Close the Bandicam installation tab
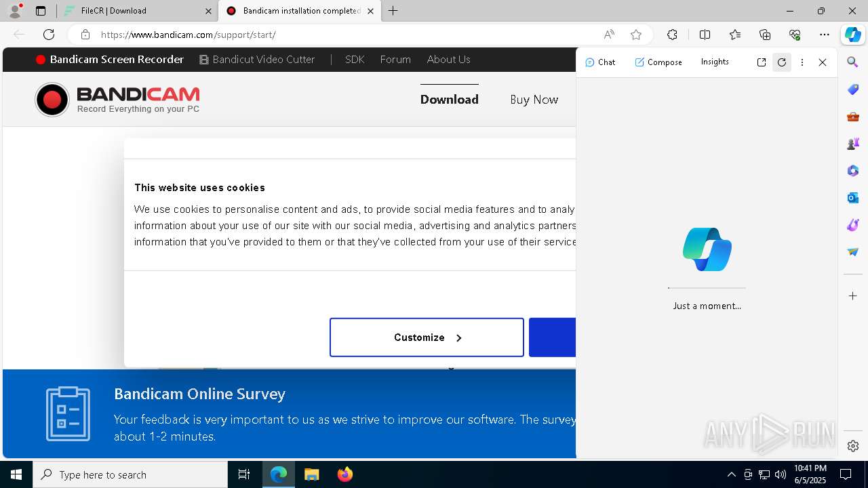868x488 pixels. 370,11
